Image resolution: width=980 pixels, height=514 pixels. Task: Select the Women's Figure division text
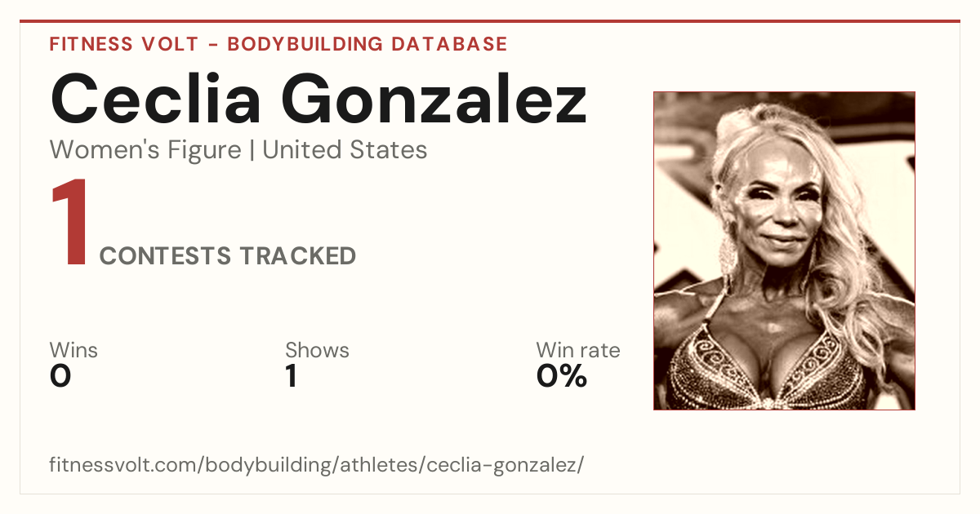pos(145,150)
